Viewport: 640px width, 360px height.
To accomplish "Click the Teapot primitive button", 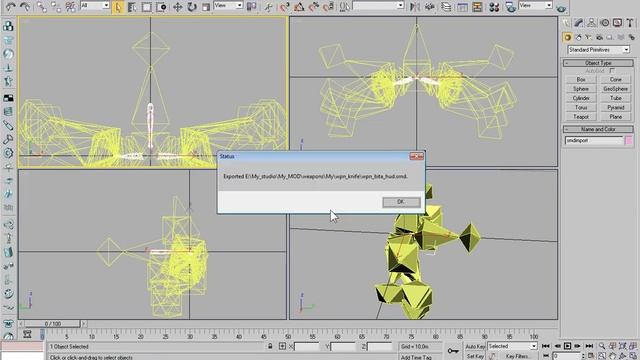I will (581, 117).
